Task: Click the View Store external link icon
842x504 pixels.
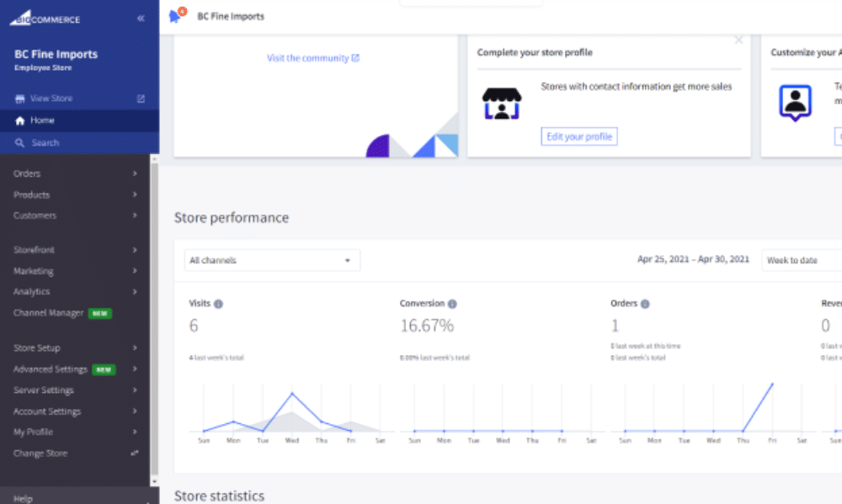Action: coord(141,98)
